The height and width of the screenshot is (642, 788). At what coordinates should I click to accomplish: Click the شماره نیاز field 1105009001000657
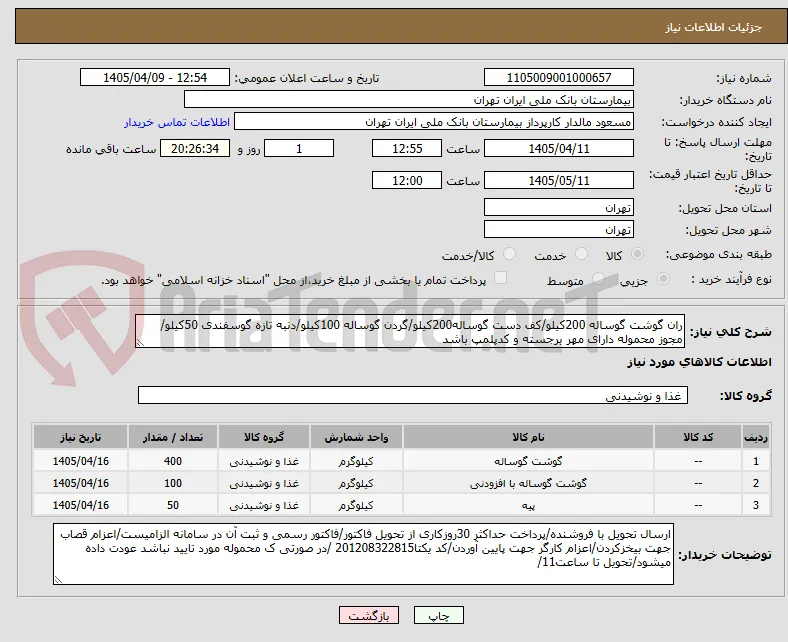pyautogui.click(x=558, y=77)
